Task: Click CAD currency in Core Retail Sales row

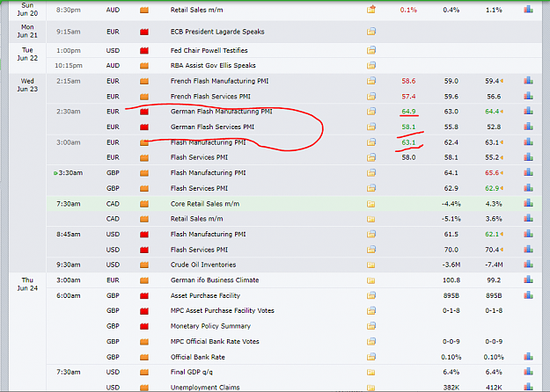Action: 113,204
